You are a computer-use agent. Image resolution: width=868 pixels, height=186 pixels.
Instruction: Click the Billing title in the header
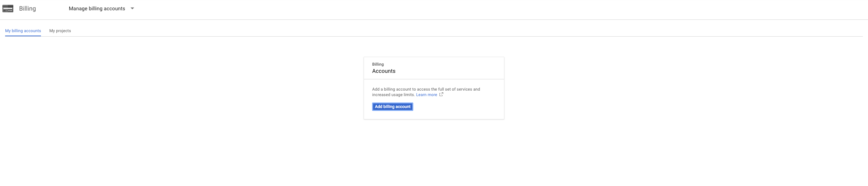click(x=27, y=9)
